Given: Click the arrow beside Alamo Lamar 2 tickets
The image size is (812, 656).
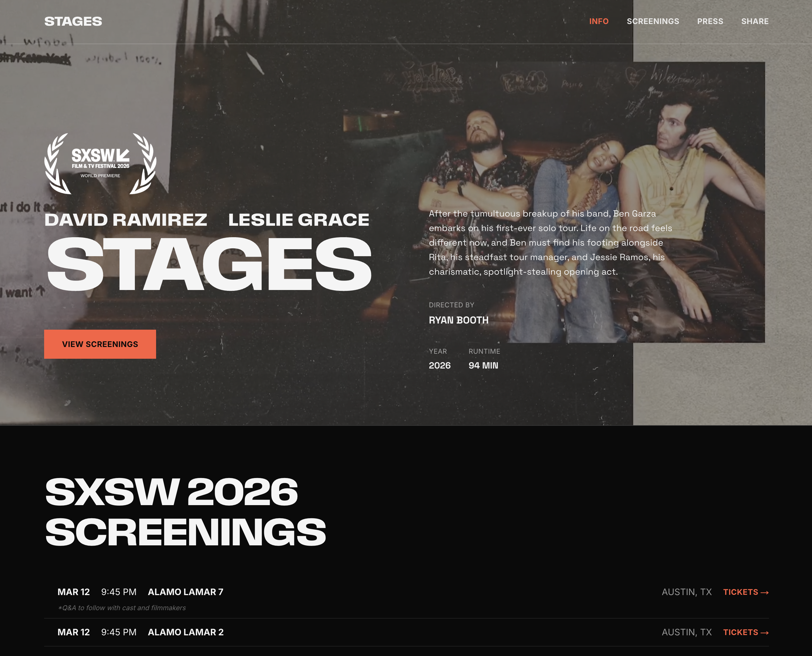Looking at the screenshot, I should click(765, 632).
